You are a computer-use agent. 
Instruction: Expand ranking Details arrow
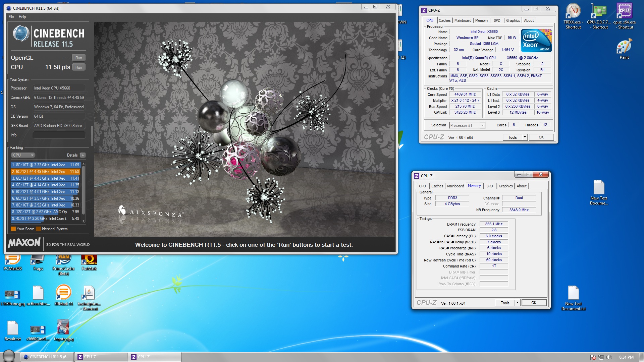[x=83, y=155]
